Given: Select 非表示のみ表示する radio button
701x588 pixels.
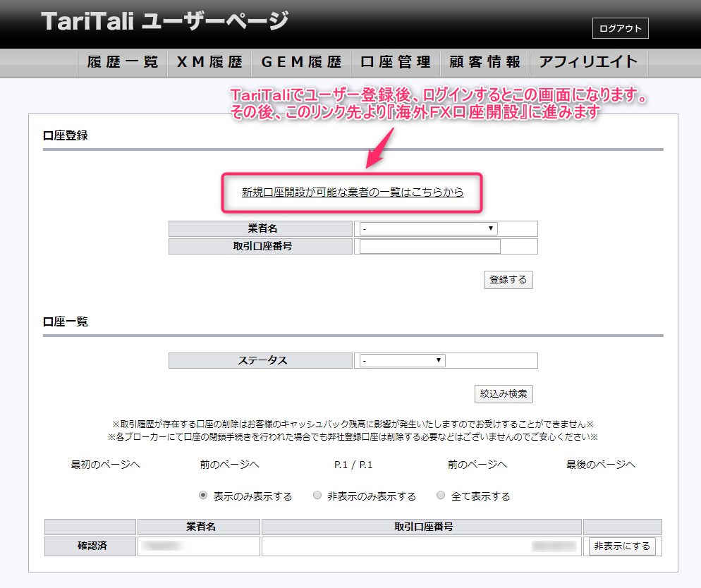Looking at the screenshot, I should pyautogui.click(x=317, y=496).
